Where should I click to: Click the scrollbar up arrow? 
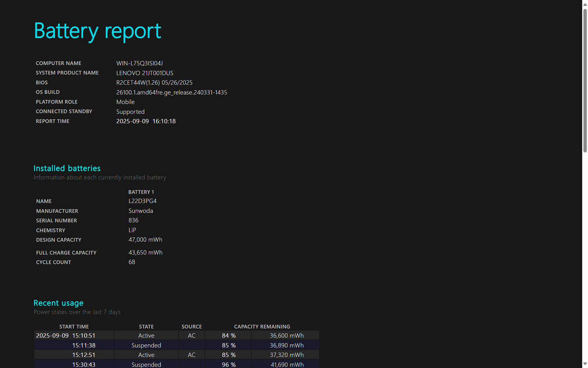(x=585, y=4)
